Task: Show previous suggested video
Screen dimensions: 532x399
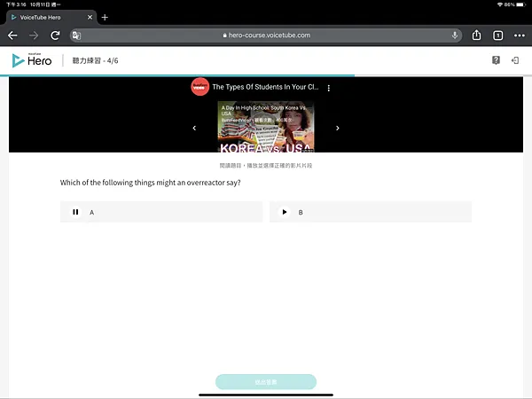Action: [194, 128]
